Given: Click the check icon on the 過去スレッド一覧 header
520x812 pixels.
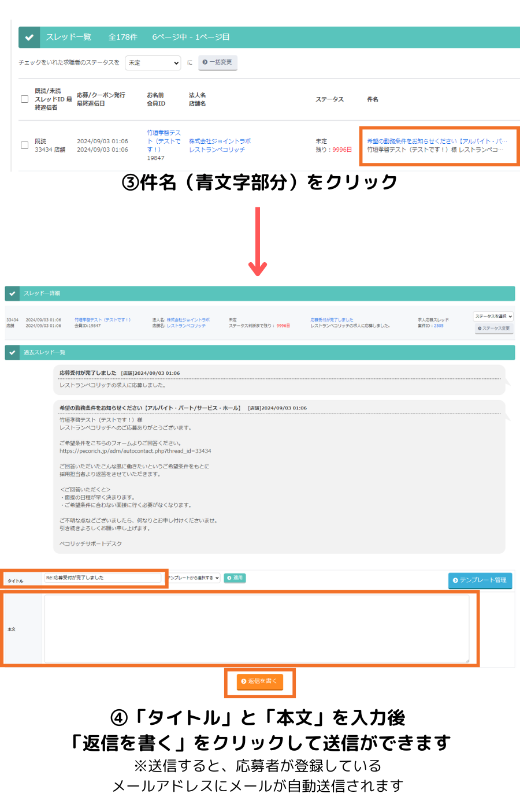Looking at the screenshot, I should pos(14,352).
